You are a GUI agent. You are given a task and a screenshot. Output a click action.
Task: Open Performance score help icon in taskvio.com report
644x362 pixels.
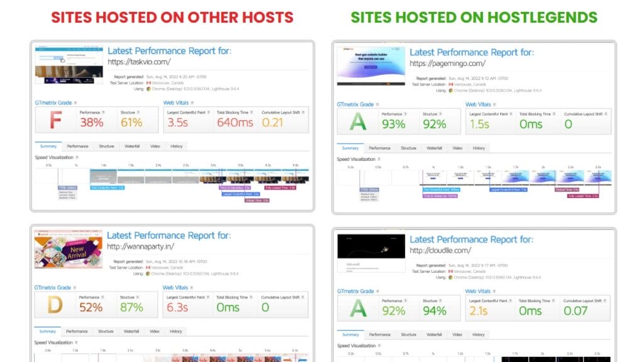coord(104,112)
